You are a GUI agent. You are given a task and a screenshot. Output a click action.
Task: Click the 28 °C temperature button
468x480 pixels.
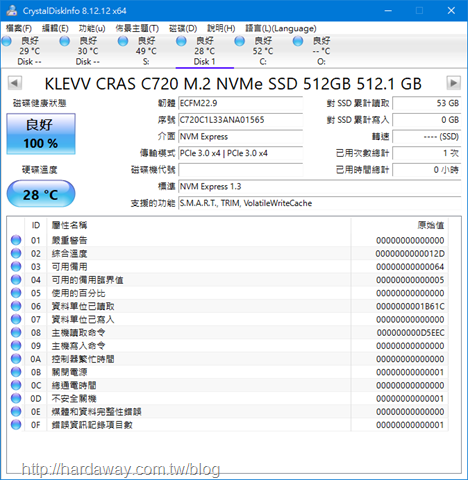[x=41, y=194]
